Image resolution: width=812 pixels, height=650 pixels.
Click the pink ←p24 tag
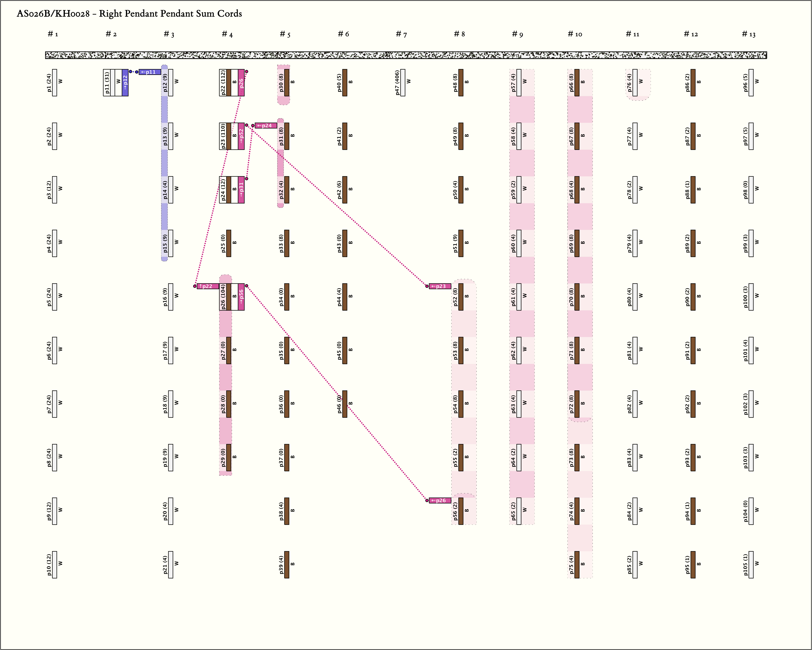[266, 125]
